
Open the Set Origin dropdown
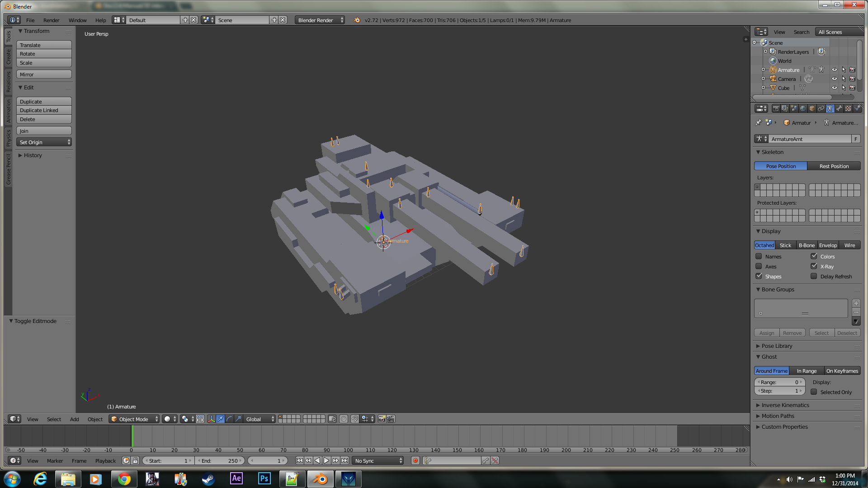[44, 142]
